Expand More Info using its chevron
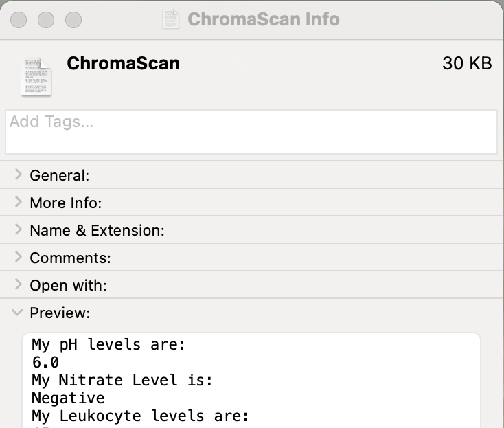This screenshot has height=428, width=504. [x=18, y=203]
